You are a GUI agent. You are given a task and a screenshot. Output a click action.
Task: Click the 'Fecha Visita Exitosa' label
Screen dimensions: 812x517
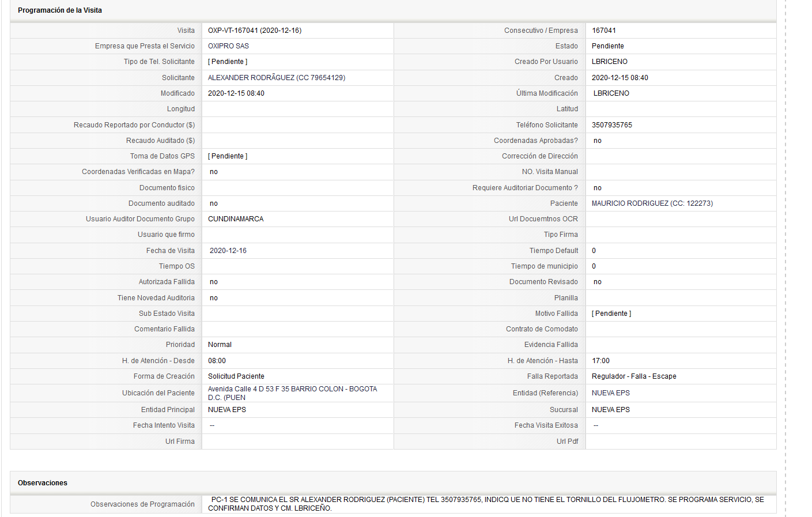(x=546, y=425)
